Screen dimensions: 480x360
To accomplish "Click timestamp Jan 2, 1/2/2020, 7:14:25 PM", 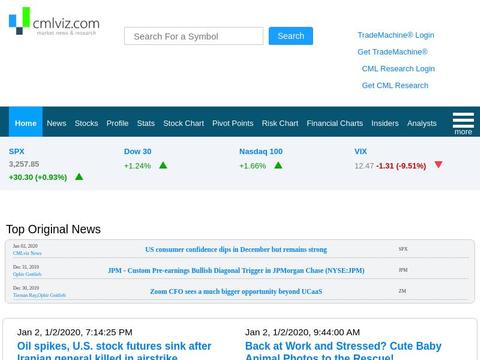I will [75, 332].
